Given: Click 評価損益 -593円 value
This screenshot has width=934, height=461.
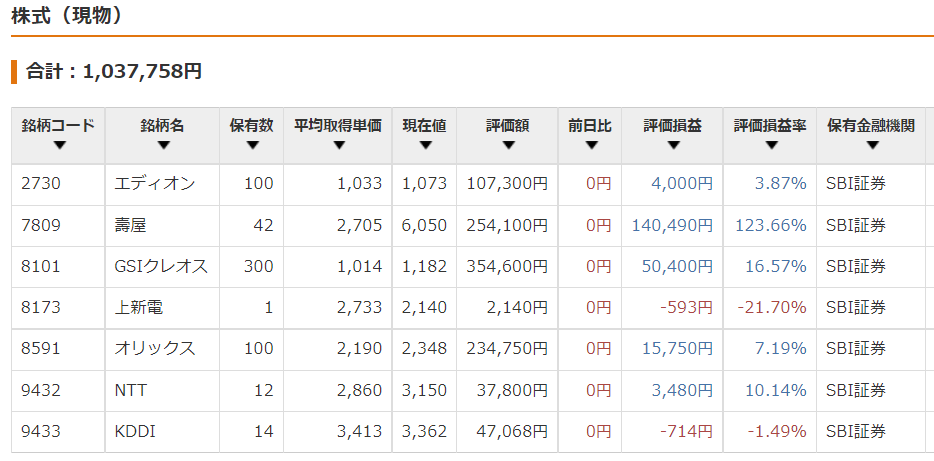Looking at the screenshot, I should point(687,307).
